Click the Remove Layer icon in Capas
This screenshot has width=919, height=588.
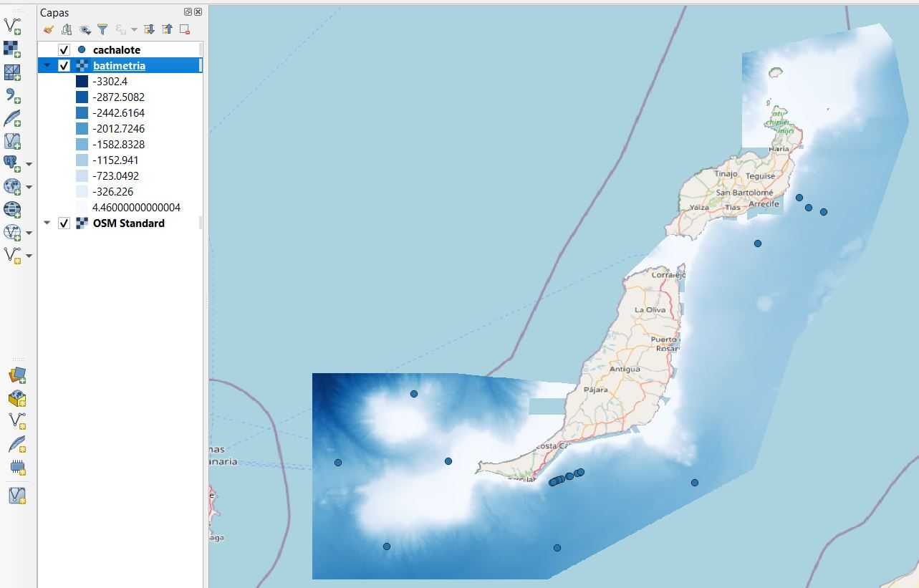[185, 30]
